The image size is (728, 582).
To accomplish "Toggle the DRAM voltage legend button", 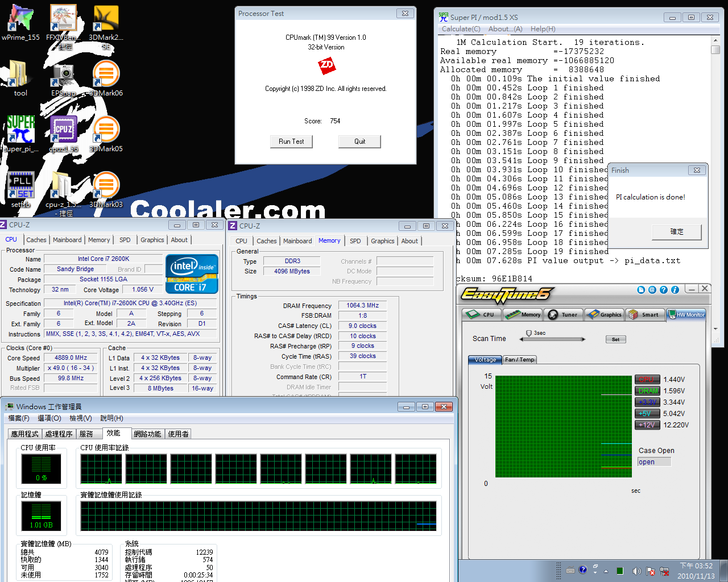I will coord(647,391).
